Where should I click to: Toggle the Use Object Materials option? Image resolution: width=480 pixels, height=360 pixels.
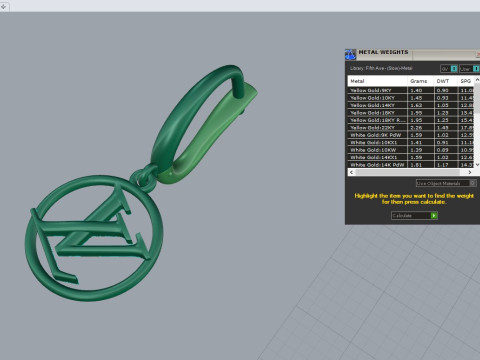pyautogui.click(x=446, y=183)
